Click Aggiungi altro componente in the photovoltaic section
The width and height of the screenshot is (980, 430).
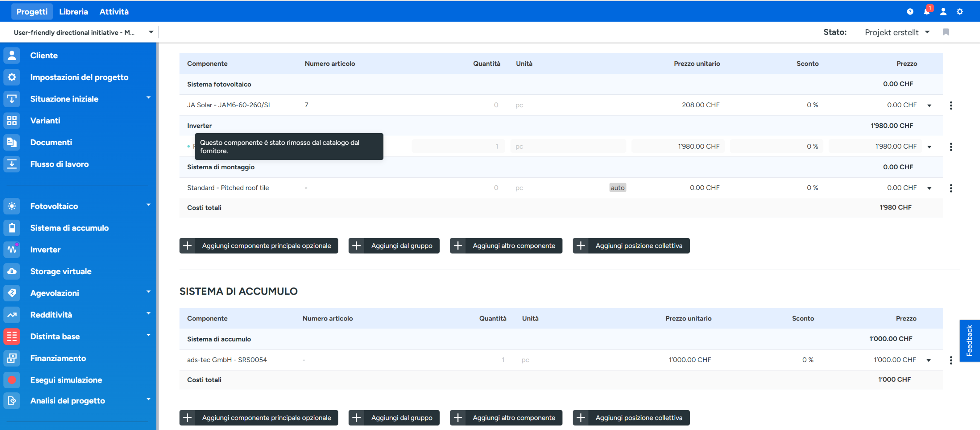(506, 246)
